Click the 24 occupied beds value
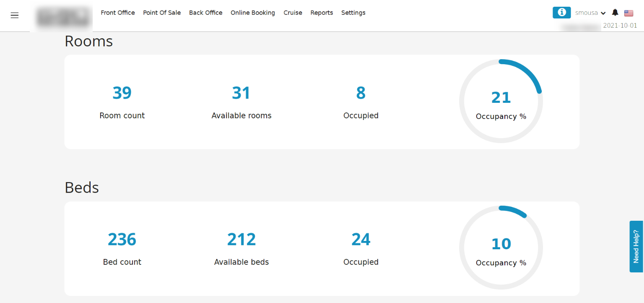Screen dimensions: 644x303 pos(361,239)
